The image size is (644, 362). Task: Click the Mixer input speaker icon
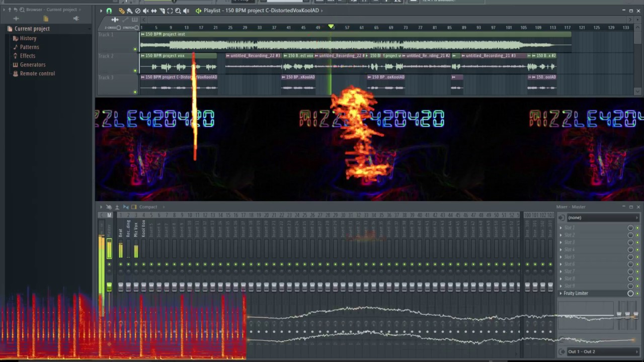[x=561, y=218]
